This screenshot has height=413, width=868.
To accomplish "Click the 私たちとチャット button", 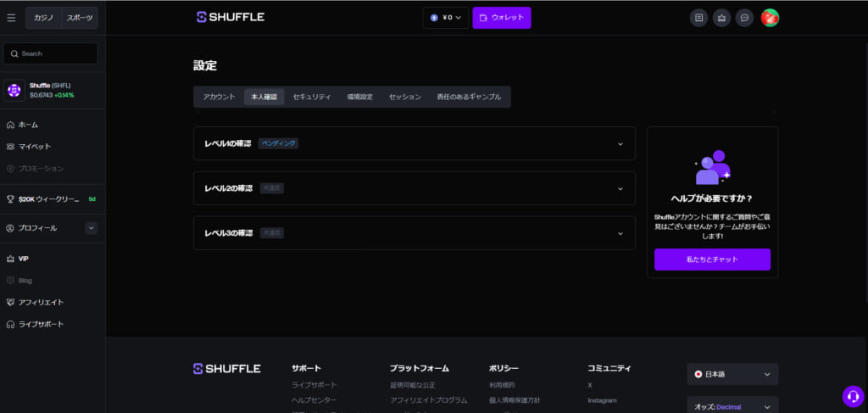I will tap(712, 260).
